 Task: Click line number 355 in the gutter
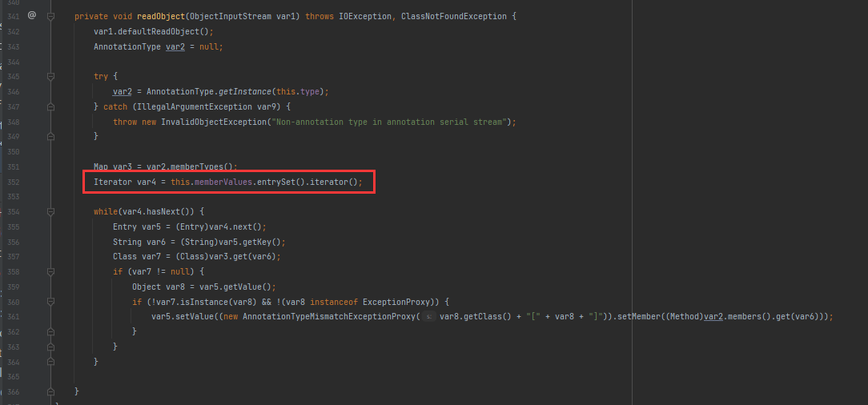pyautogui.click(x=14, y=227)
